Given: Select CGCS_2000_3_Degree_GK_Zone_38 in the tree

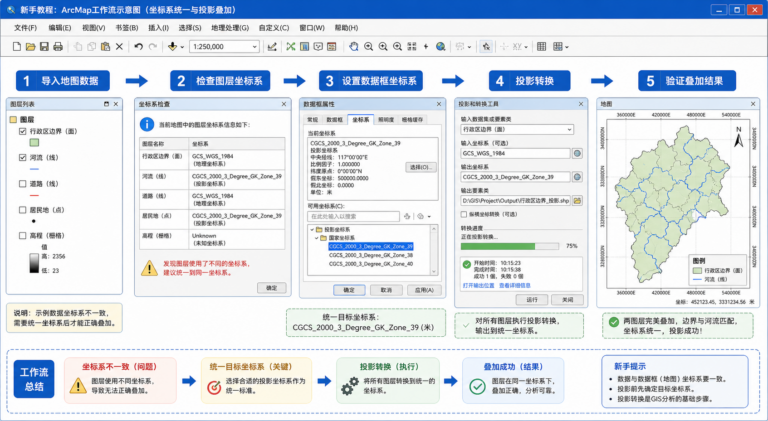Looking at the screenshot, I should pyautogui.click(x=371, y=255).
